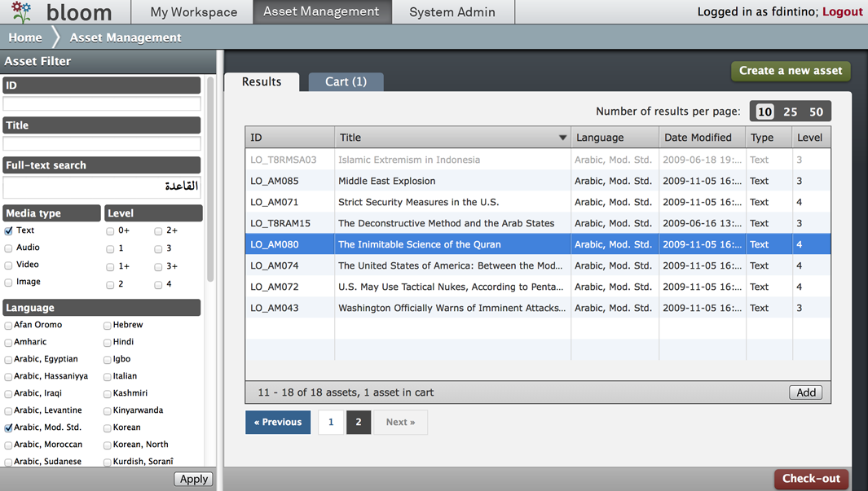This screenshot has width=868, height=491.
Task: Click the ID filter input field
Action: [102, 103]
